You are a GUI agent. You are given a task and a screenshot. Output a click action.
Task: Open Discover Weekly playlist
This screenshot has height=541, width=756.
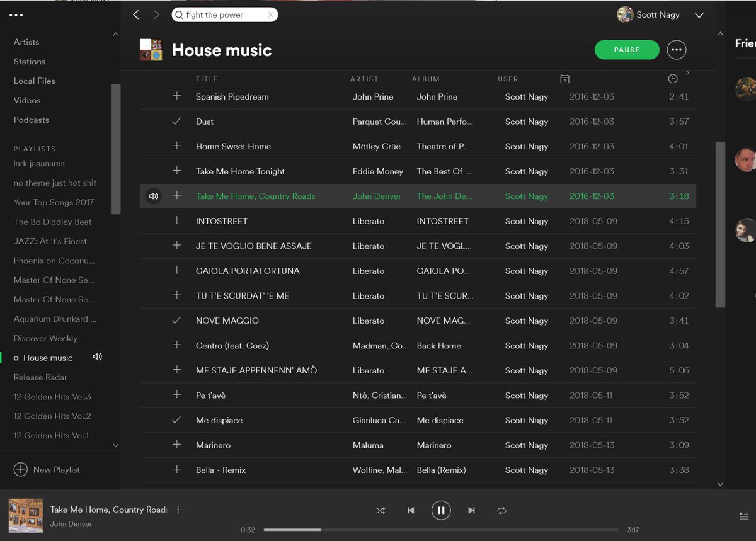click(x=46, y=338)
